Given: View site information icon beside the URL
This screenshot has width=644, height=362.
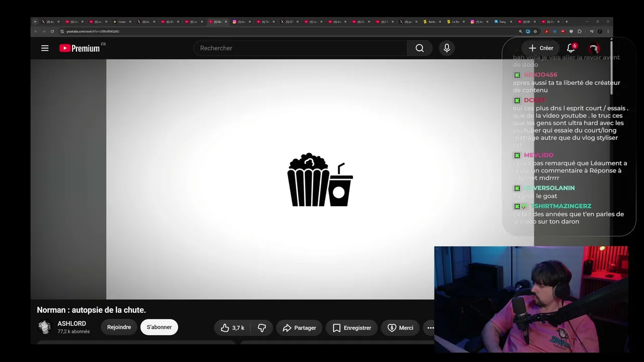Looking at the screenshot, I should coord(62,31).
